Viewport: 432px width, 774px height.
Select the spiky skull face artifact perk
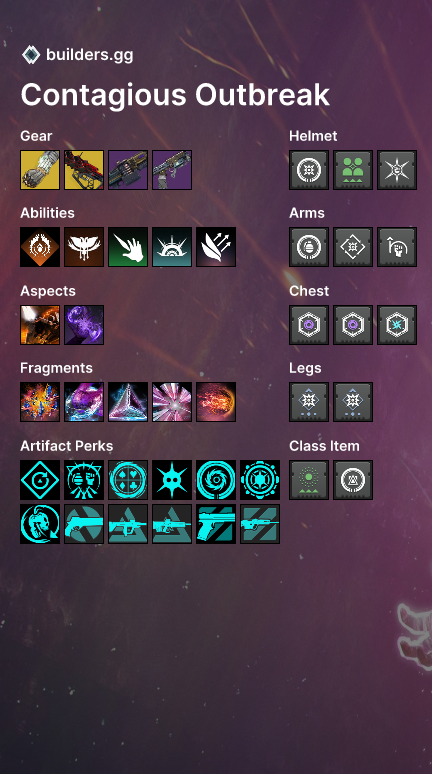172,480
